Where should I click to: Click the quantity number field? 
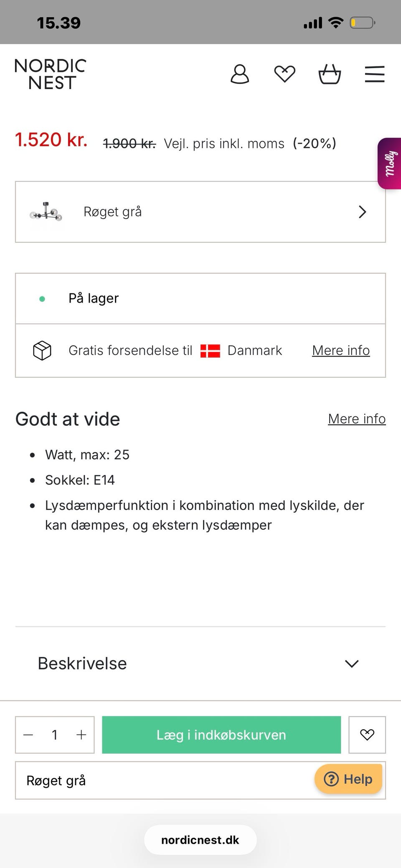point(55,735)
